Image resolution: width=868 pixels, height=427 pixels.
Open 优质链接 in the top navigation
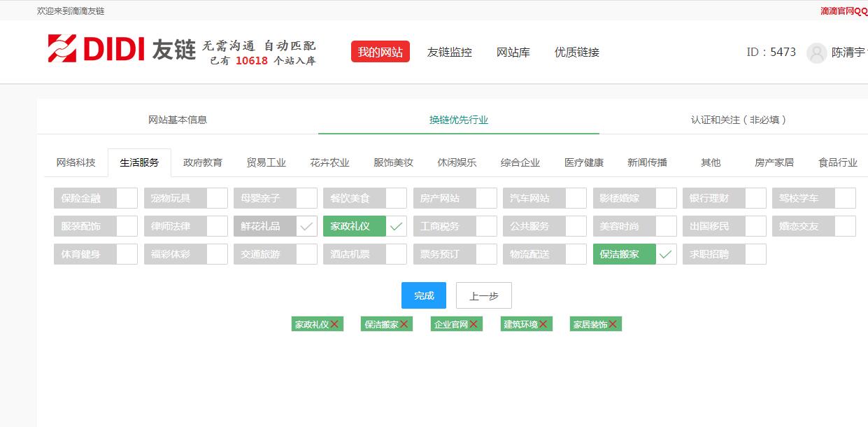(577, 52)
